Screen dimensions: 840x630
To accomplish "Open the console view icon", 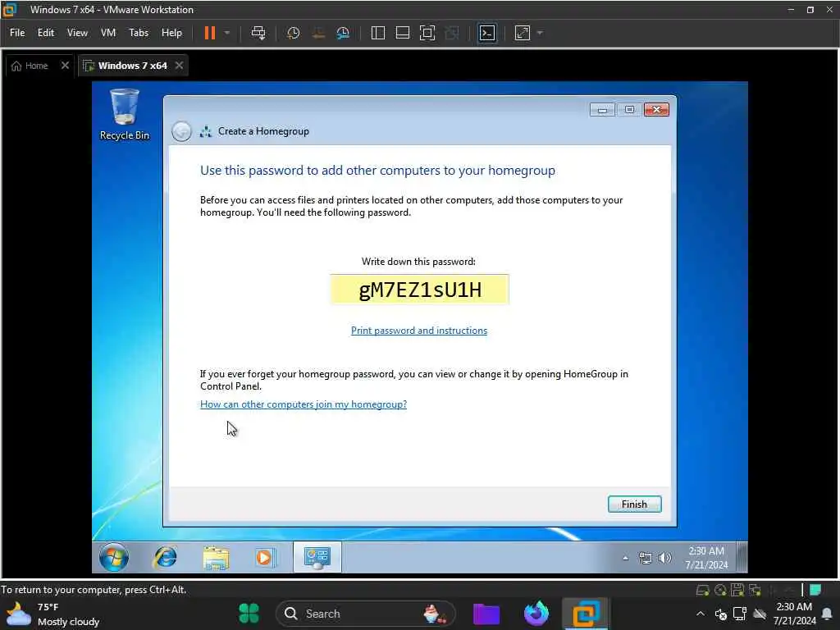I will (487, 33).
